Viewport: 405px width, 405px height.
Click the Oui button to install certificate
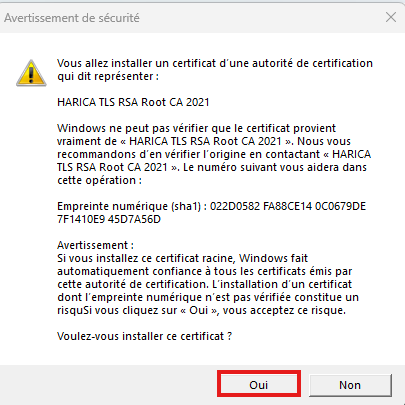coord(259,385)
